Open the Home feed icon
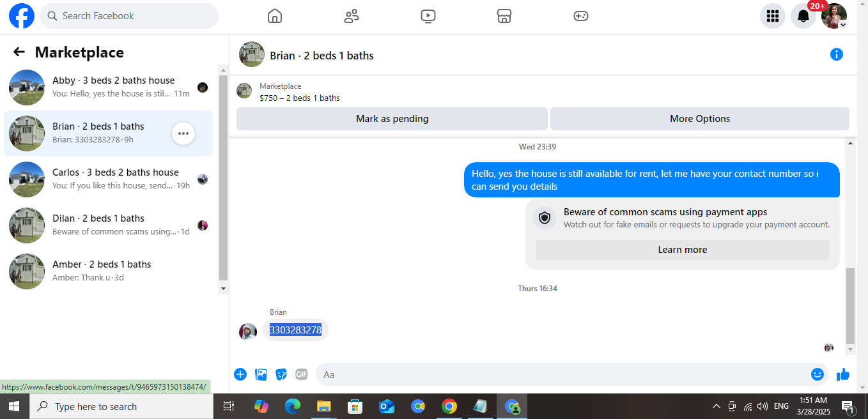Image resolution: width=868 pixels, height=419 pixels. (x=275, y=16)
